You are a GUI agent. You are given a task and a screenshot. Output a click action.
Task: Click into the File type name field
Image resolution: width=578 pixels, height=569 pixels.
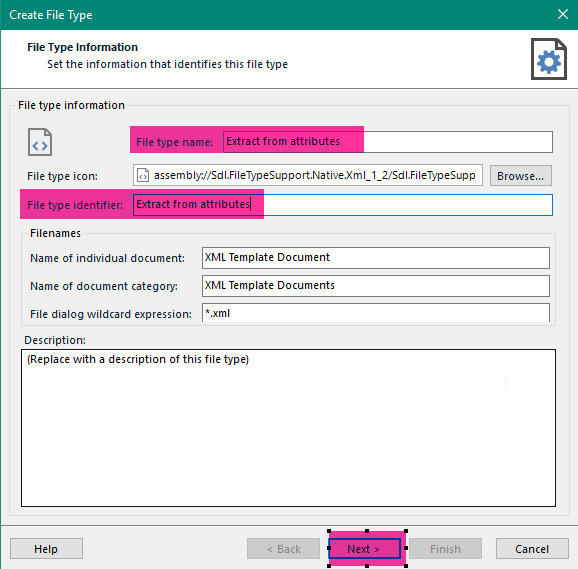(x=387, y=142)
